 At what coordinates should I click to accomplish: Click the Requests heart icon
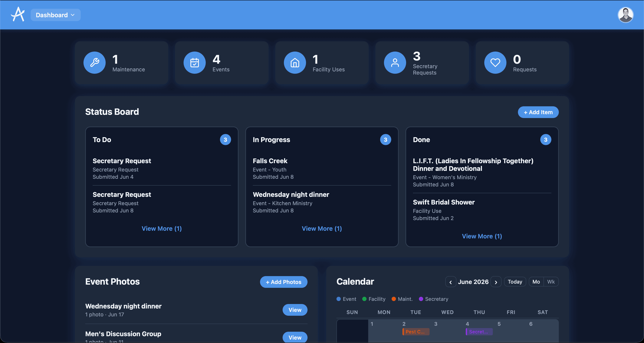coord(495,63)
